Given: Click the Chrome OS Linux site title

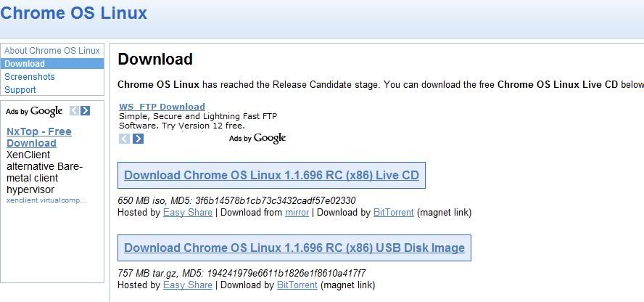Looking at the screenshot, I should coord(73,12).
